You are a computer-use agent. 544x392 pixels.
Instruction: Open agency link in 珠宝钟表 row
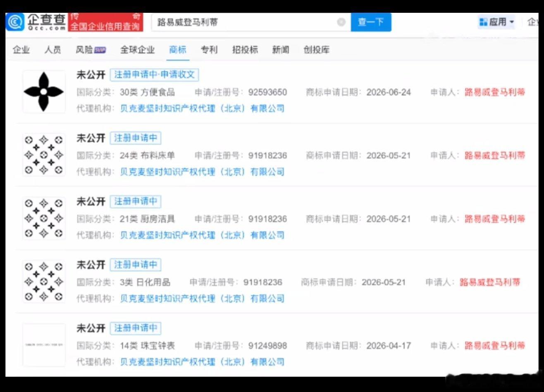[202, 362]
